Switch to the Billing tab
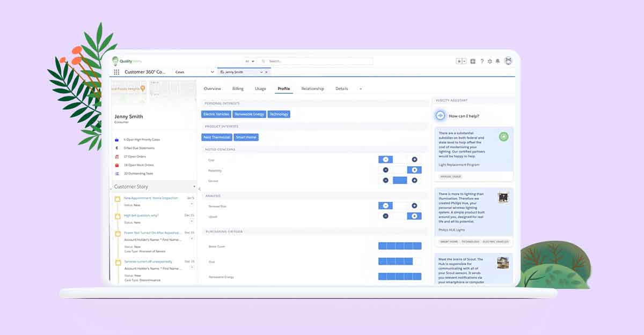This screenshot has height=335, width=644. [x=238, y=88]
